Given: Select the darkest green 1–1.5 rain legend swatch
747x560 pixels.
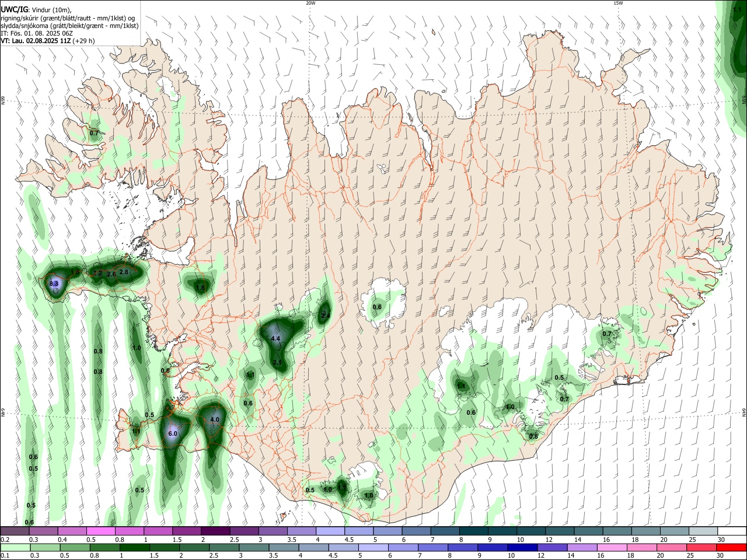Looking at the screenshot, I should (x=135, y=548).
